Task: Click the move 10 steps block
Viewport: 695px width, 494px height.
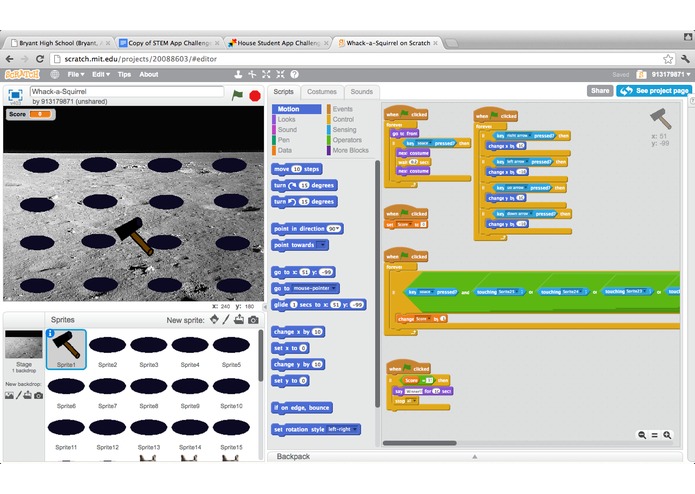Action: [297, 169]
